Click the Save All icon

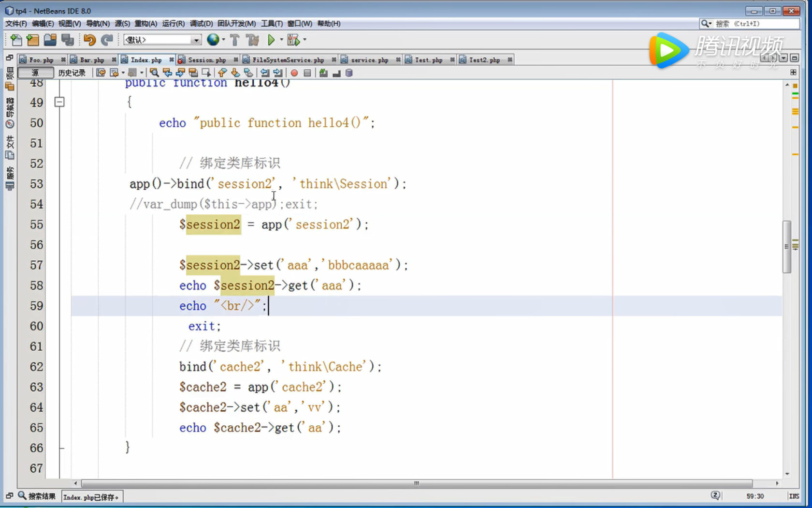[x=68, y=40]
